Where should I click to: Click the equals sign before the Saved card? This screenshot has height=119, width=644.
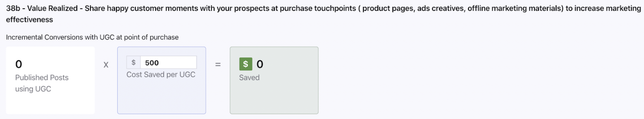click(218, 64)
